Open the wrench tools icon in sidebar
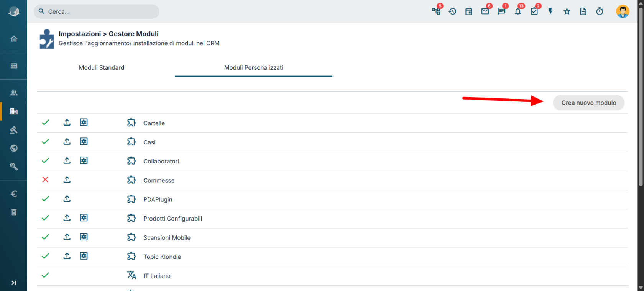 14,167
